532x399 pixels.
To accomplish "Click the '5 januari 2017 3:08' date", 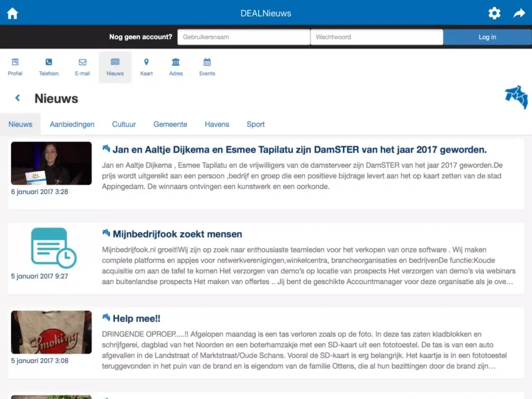I will click(40, 361).
